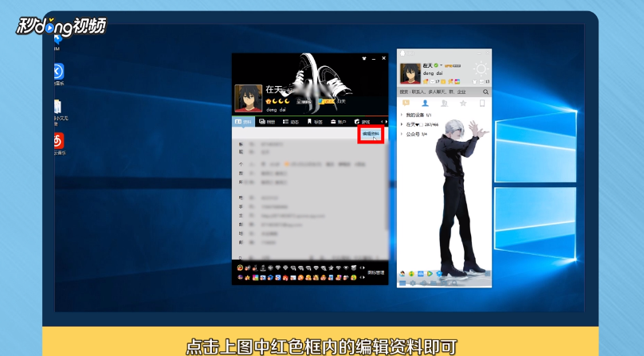The image size is (644, 356).
Task: Open the blue shield manager icon
Action: click(439, 273)
